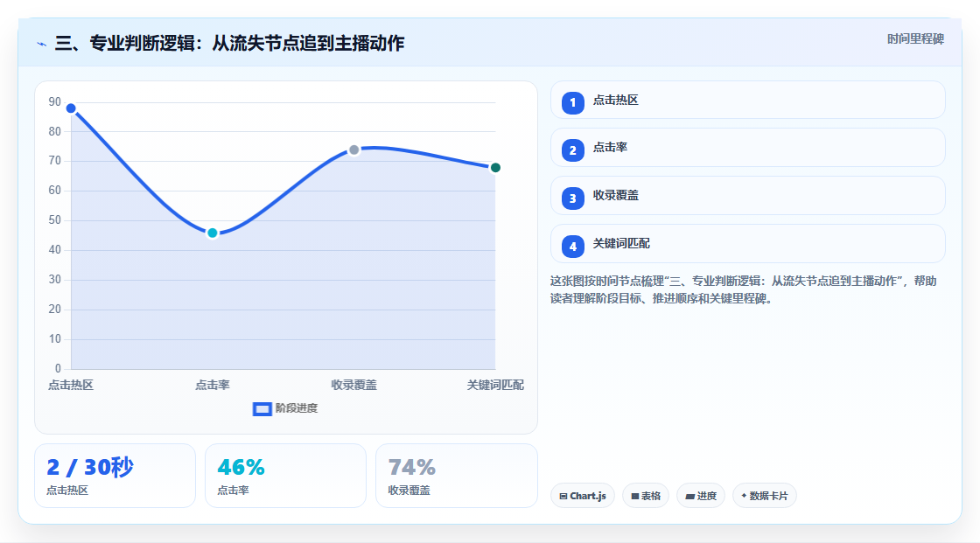Open the 收录覆盖 milestone row
Viewport: 980px width, 543px height.
click(x=747, y=196)
